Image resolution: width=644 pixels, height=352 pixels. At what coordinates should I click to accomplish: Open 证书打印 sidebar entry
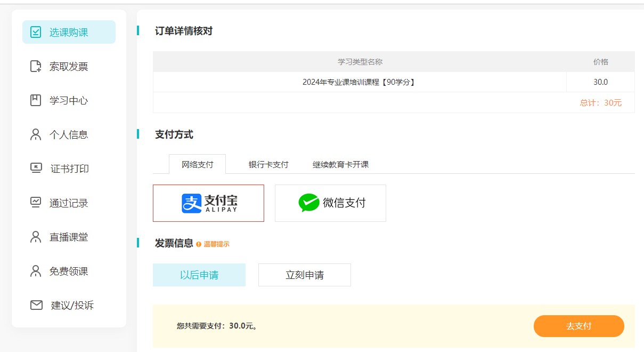click(69, 169)
